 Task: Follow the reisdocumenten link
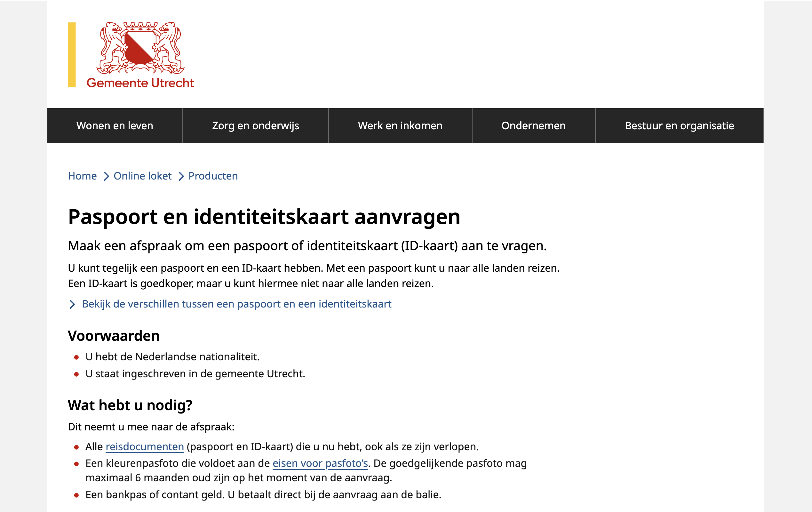click(x=145, y=447)
